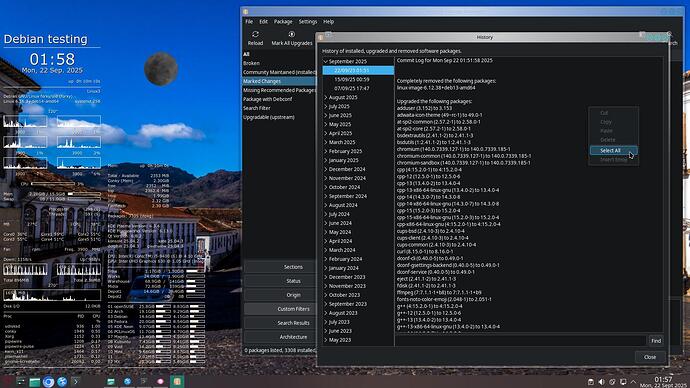Show hidden tray icons with the arrow
The image size is (690, 388).
click(634, 382)
